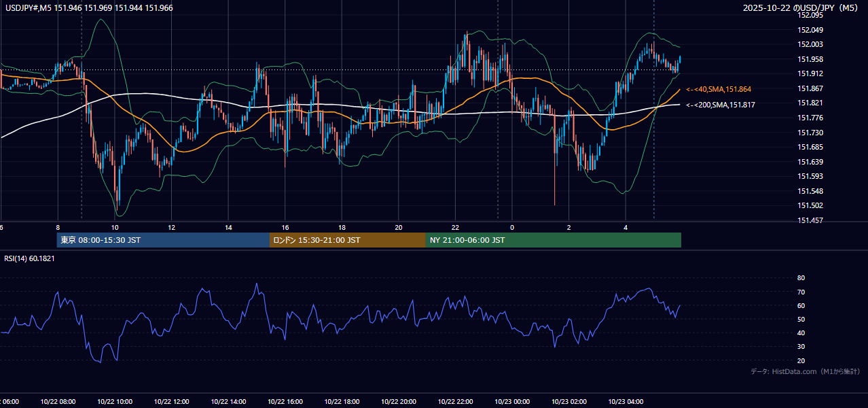Click hour label 18 under price chart

[342, 227]
